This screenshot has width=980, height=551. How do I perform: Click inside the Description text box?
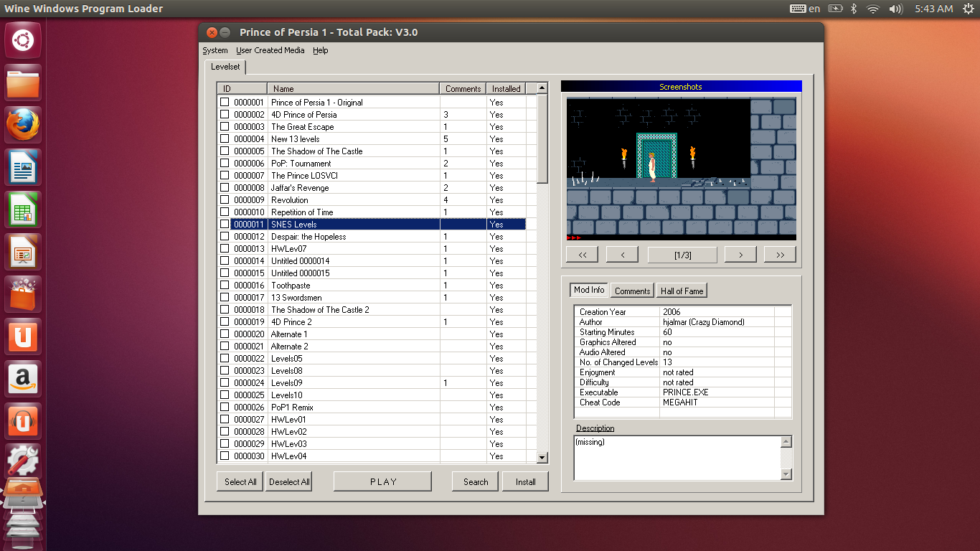[677, 458]
